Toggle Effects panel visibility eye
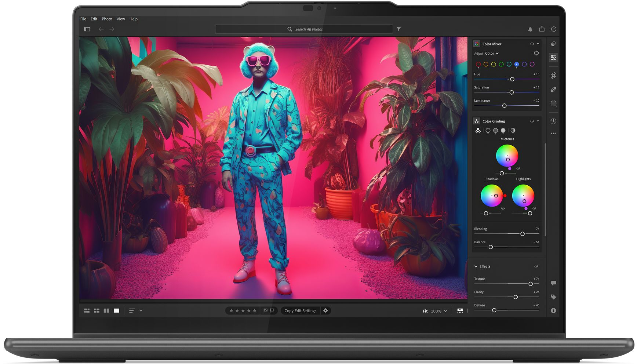This screenshot has width=637, height=364. pos(536,266)
